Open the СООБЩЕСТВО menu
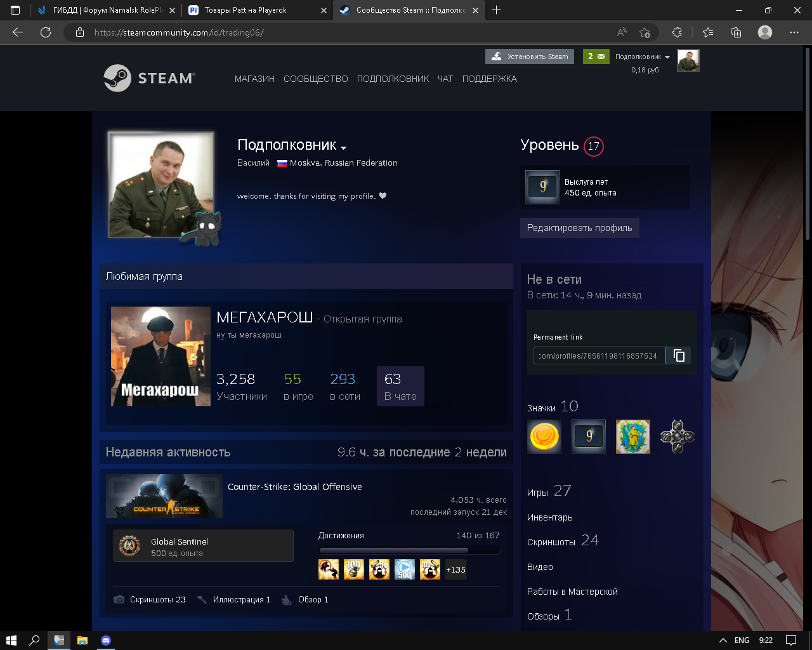This screenshot has width=812, height=650. [316, 79]
